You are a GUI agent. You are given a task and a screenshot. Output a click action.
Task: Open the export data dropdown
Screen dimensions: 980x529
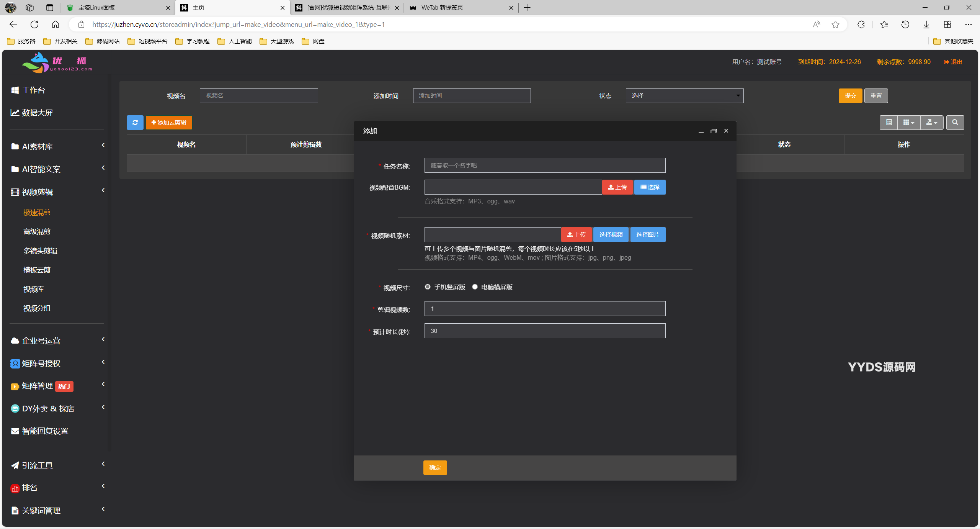(x=931, y=123)
